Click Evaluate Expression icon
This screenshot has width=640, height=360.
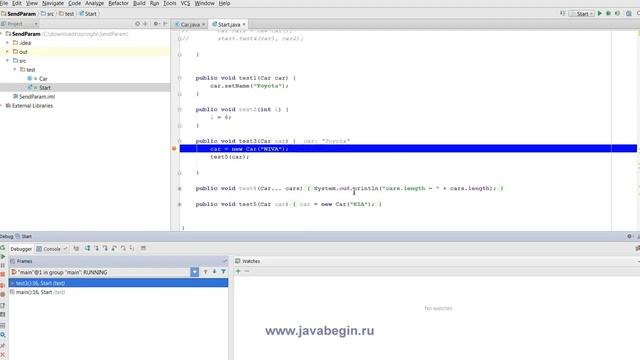[143, 249]
